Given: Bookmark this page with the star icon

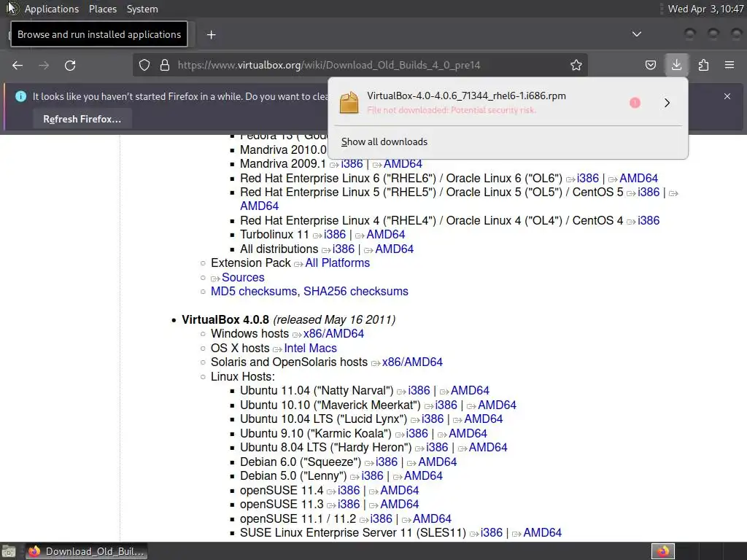Looking at the screenshot, I should click(576, 65).
